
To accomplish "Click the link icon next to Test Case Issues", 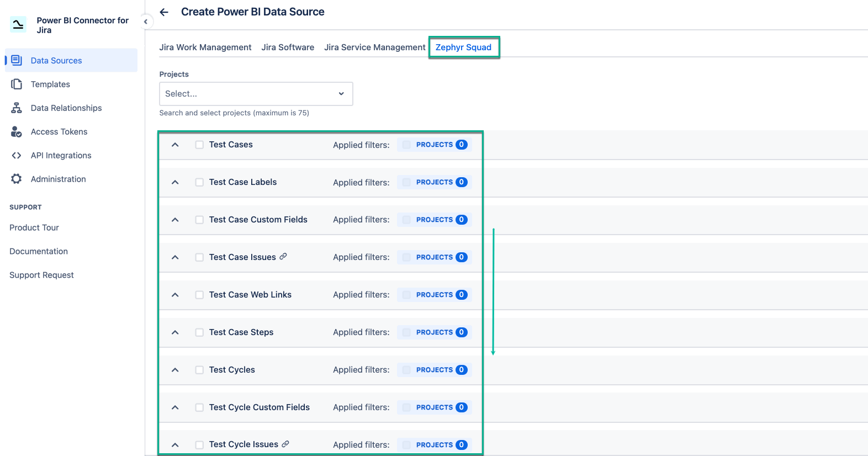I will [x=283, y=256].
